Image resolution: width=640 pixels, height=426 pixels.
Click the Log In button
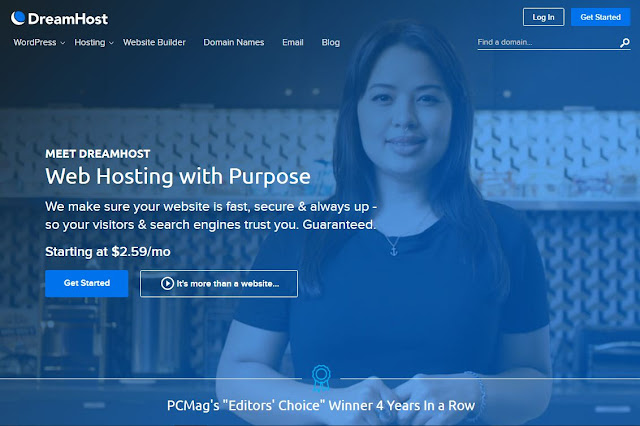pos(544,17)
